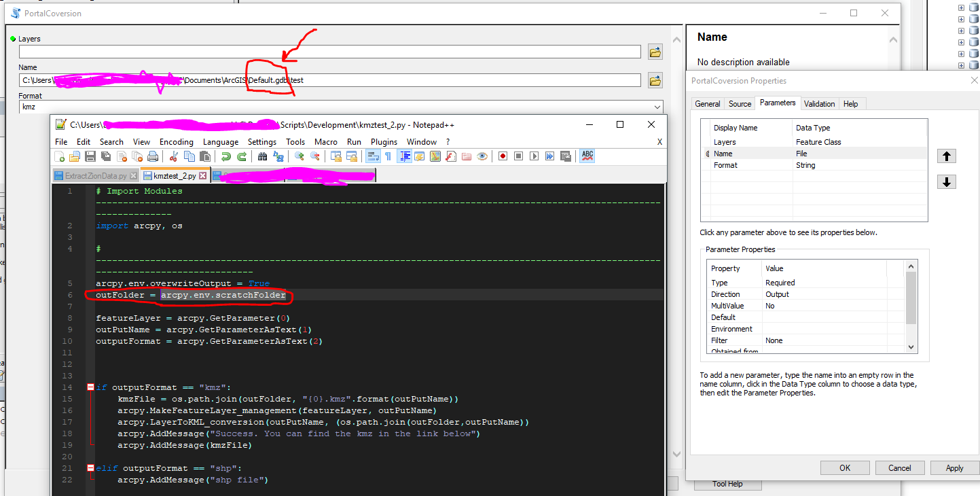This screenshot has height=496, width=980.
Task: Click OK in PortalCoversion Properties
Action: (x=845, y=467)
